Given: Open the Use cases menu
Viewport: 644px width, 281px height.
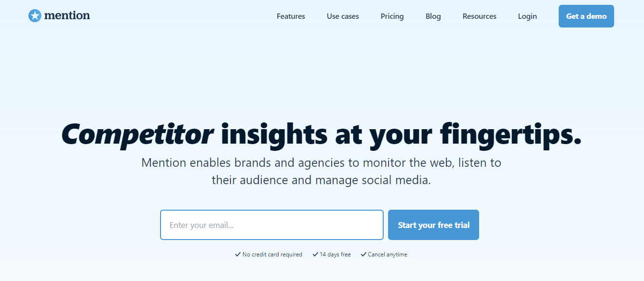Looking at the screenshot, I should tap(343, 16).
